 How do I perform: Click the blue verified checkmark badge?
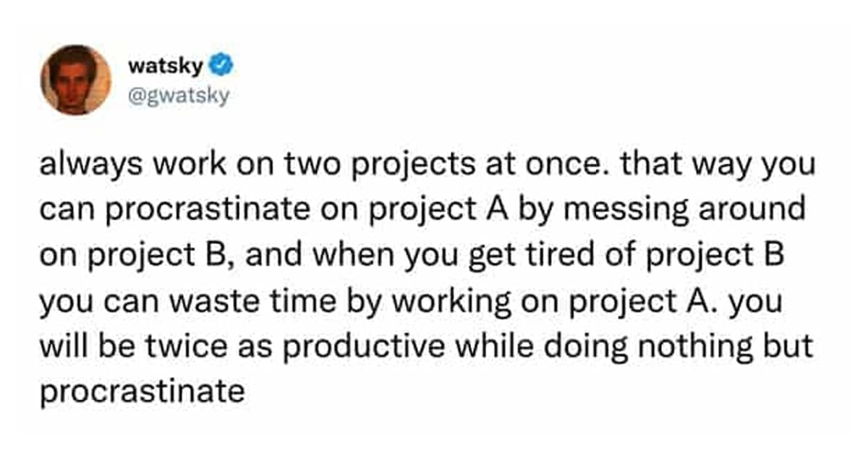pos(220,67)
